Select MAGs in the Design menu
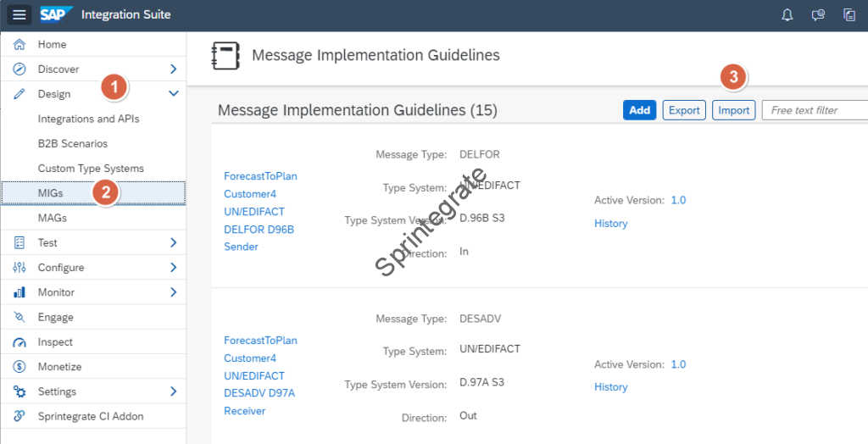The width and height of the screenshot is (868, 444). click(53, 218)
